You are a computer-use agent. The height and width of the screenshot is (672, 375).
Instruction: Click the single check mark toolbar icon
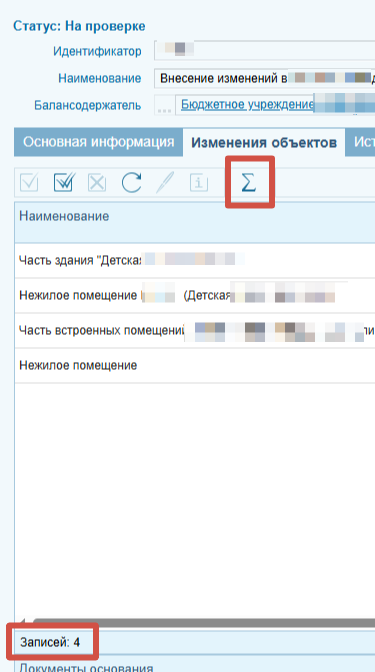[x=29, y=183]
